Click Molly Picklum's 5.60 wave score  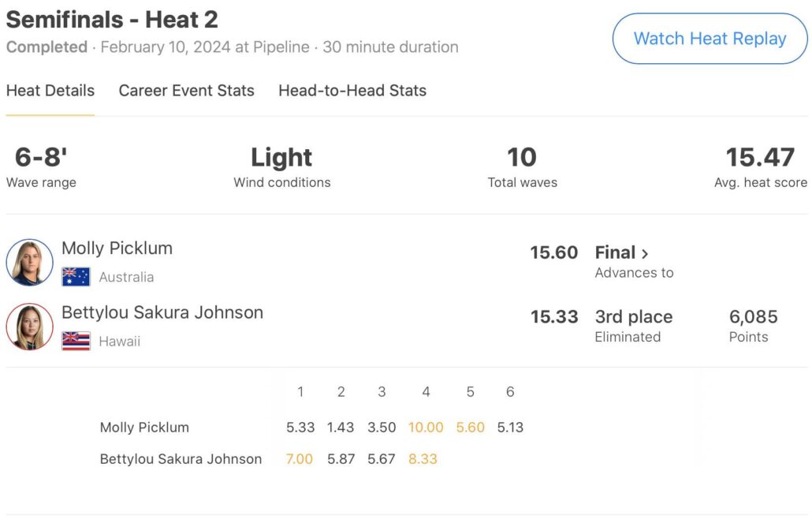click(x=470, y=428)
